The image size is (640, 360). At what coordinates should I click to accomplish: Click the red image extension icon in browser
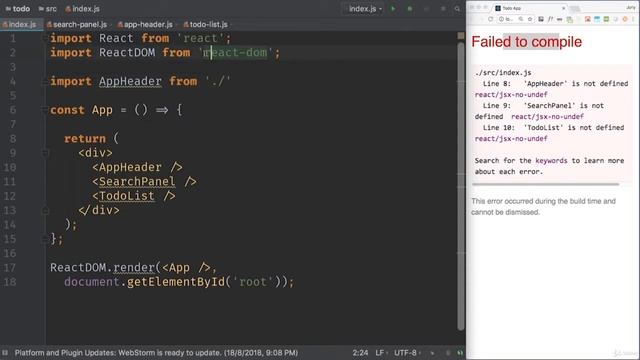click(x=588, y=19)
